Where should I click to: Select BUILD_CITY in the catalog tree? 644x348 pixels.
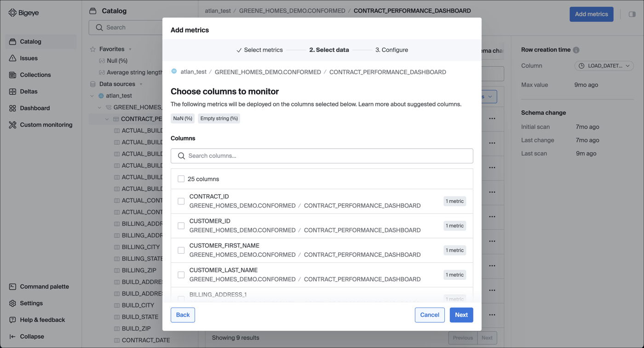(x=138, y=305)
